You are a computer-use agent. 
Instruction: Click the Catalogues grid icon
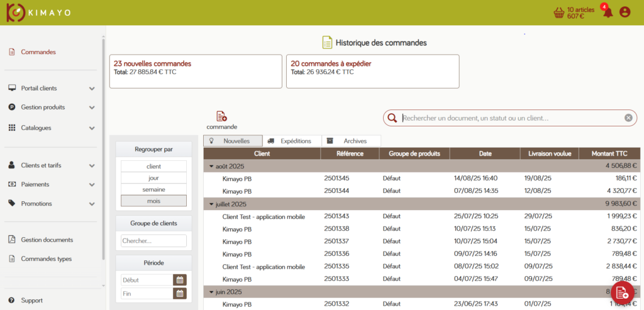click(x=12, y=128)
